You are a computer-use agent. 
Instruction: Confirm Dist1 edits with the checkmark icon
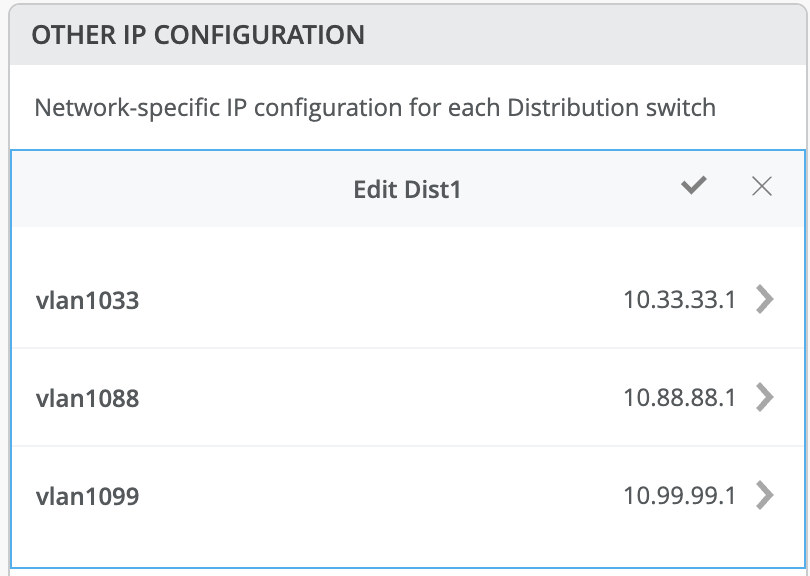[693, 186]
